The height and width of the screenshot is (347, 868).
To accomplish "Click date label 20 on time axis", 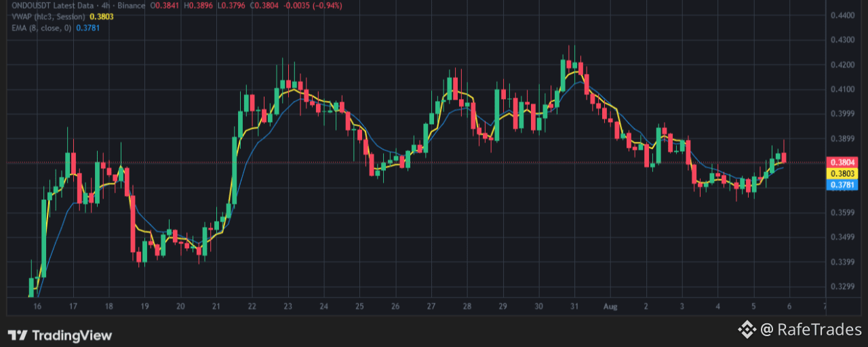I will point(180,306).
